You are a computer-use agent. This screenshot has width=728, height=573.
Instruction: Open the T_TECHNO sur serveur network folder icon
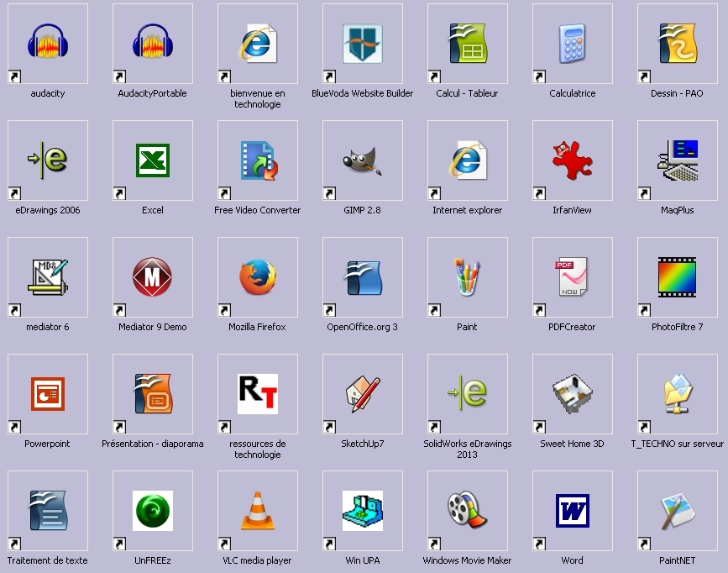tap(678, 393)
